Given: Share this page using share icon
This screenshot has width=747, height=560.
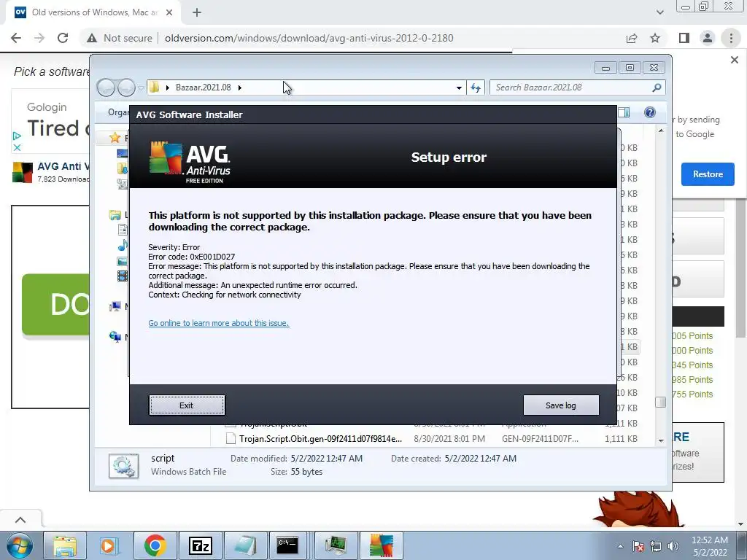Looking at the screenshot, I should [632, 38].
